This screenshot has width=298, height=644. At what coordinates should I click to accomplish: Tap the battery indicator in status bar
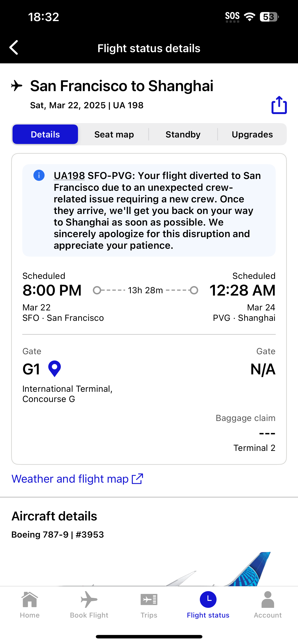(x=269, y=17)
